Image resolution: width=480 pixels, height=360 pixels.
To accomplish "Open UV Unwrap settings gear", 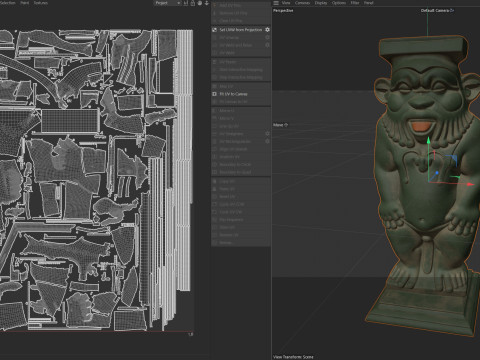I will pos(267,37).
